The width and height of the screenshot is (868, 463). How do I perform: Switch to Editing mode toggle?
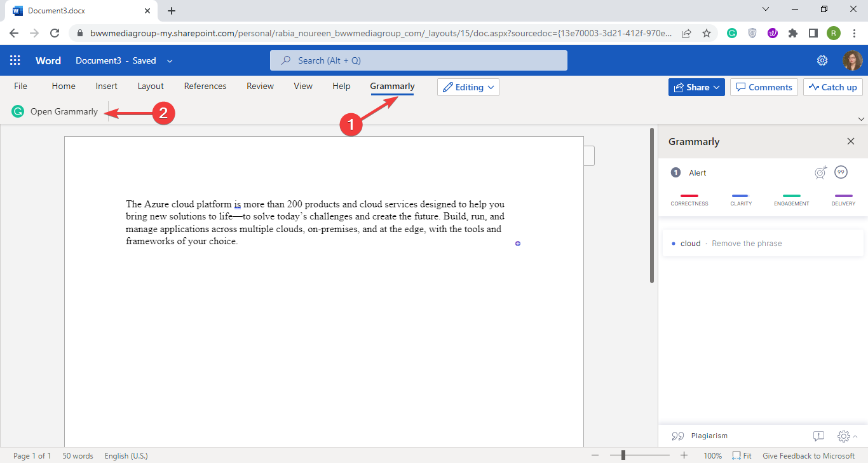[468, 86]
